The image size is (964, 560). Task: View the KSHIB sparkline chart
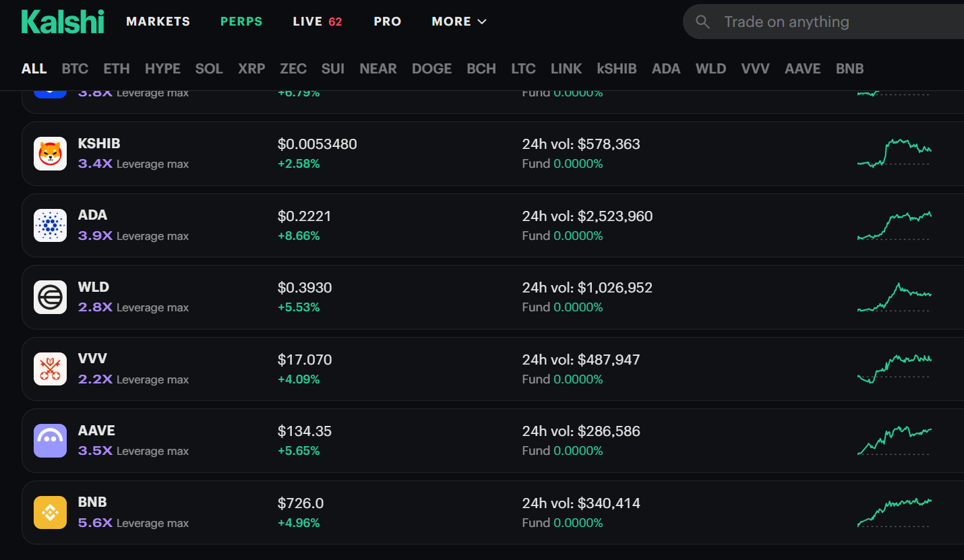pos(894,153)
